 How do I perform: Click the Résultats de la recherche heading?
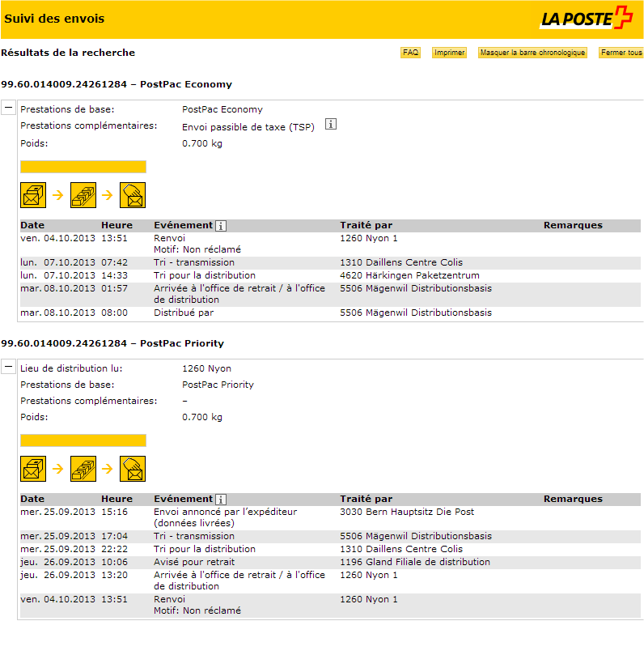pos(68,53)
